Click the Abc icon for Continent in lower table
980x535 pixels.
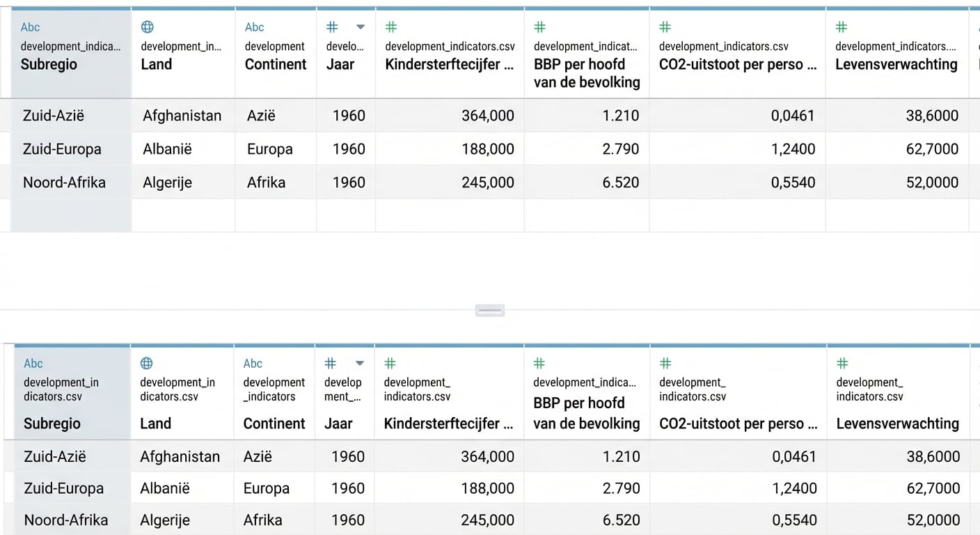pyautogui.click(x=253, y=363)
